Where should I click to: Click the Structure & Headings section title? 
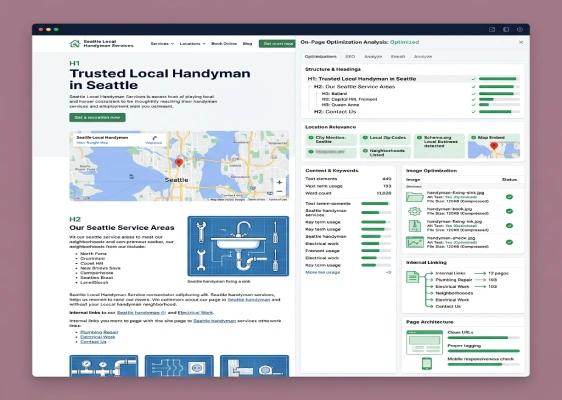coord(333,69)
